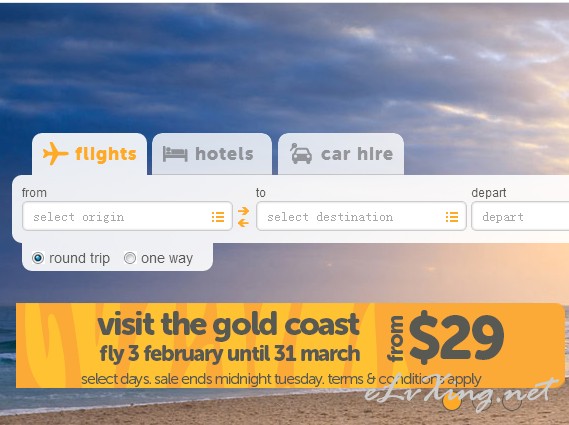The height and width of the screenshot is (425, 569).
Task: Switch to the hotels tab
Action: [212, 154]
